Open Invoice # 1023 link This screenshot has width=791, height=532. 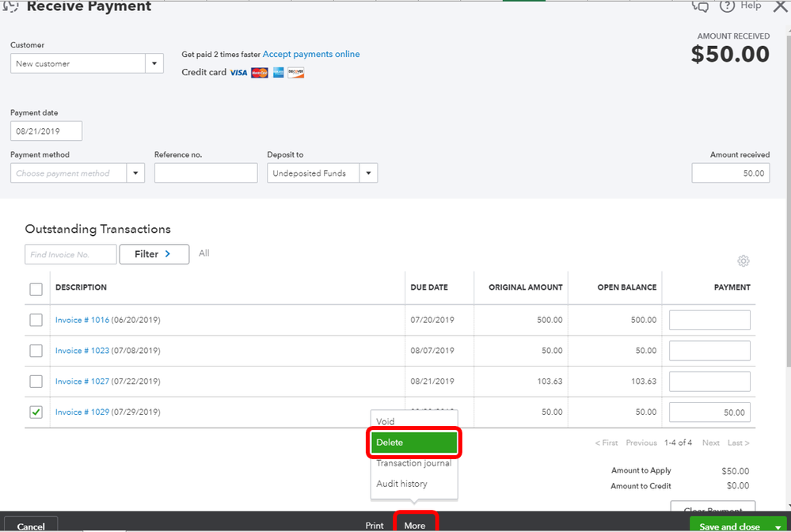(82, 351)
